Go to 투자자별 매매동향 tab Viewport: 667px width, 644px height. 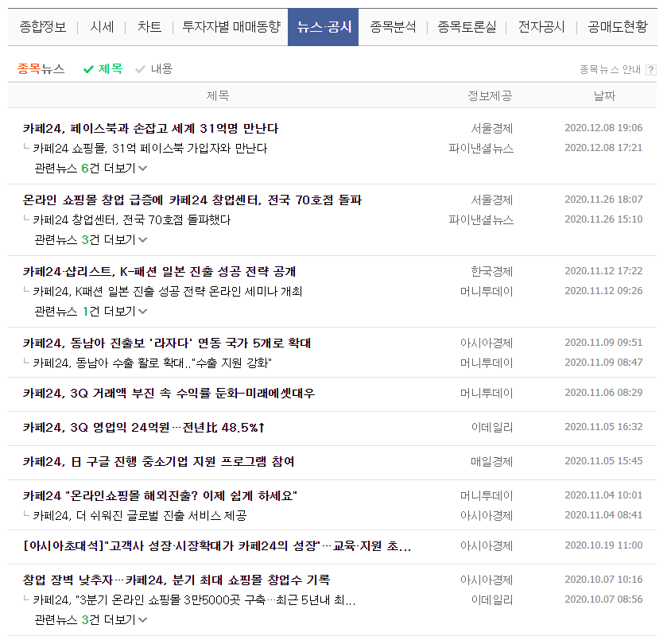pos(231,27)
